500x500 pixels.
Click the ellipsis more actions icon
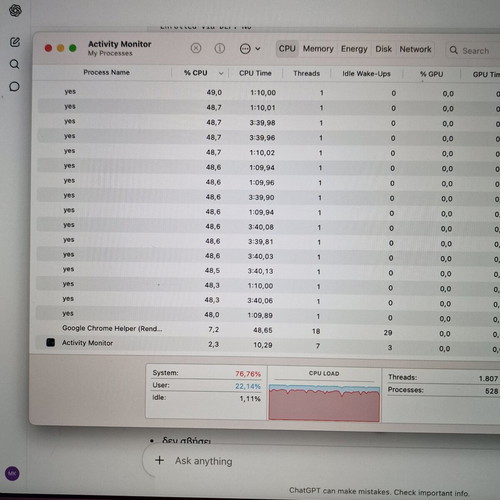coord(245,49)
